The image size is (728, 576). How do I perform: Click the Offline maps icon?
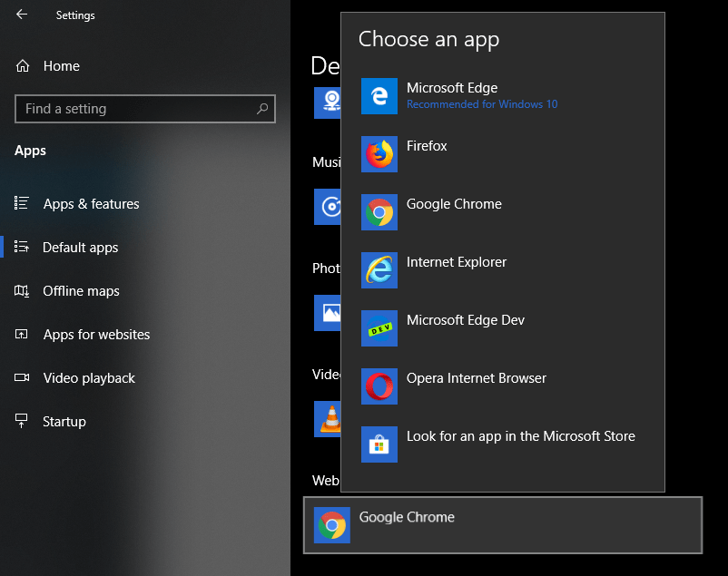(22, 291)
